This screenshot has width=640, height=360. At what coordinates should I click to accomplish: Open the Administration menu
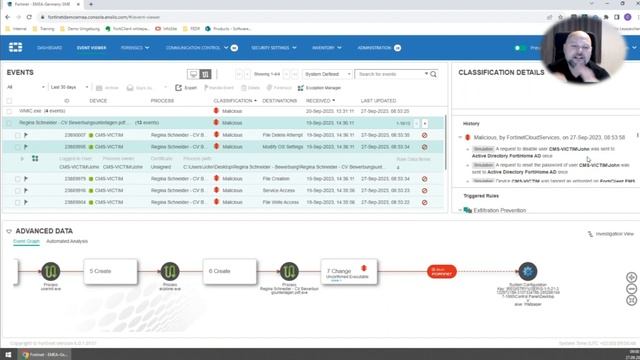click(375, 48)
